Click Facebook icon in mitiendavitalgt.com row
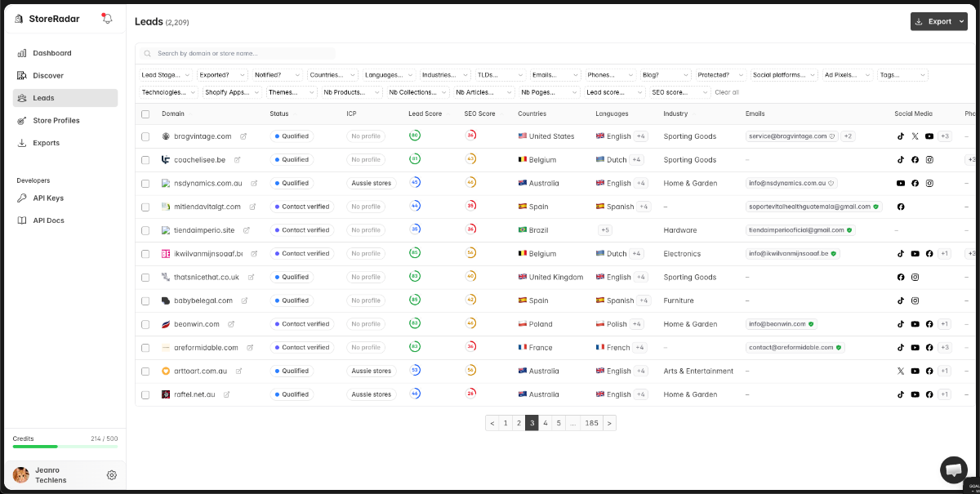 pos(901,207)
